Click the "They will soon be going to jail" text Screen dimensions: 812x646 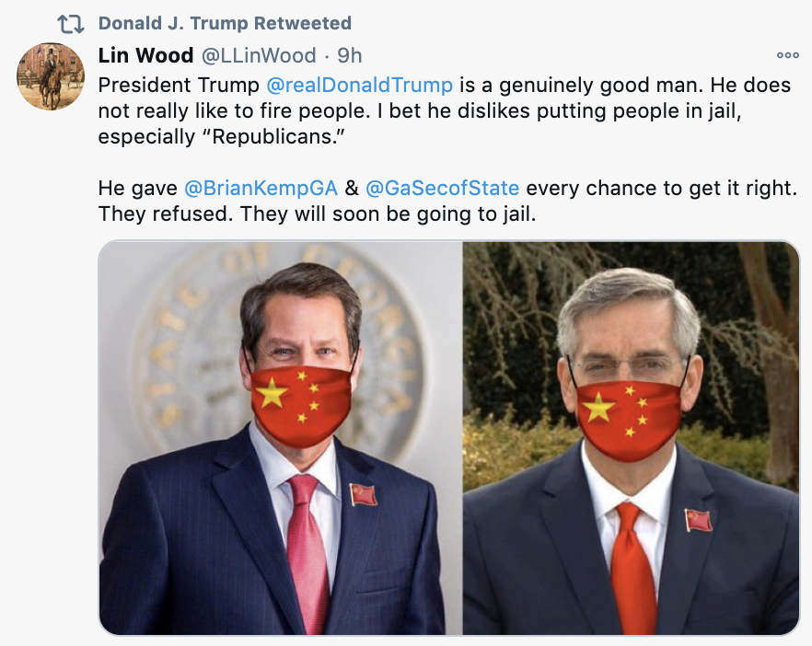coord(388,213)
